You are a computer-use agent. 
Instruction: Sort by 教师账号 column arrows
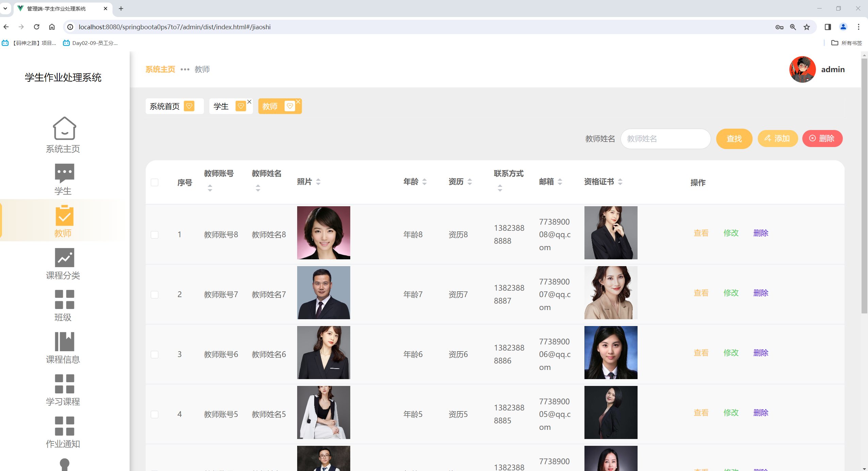[210, 188]
